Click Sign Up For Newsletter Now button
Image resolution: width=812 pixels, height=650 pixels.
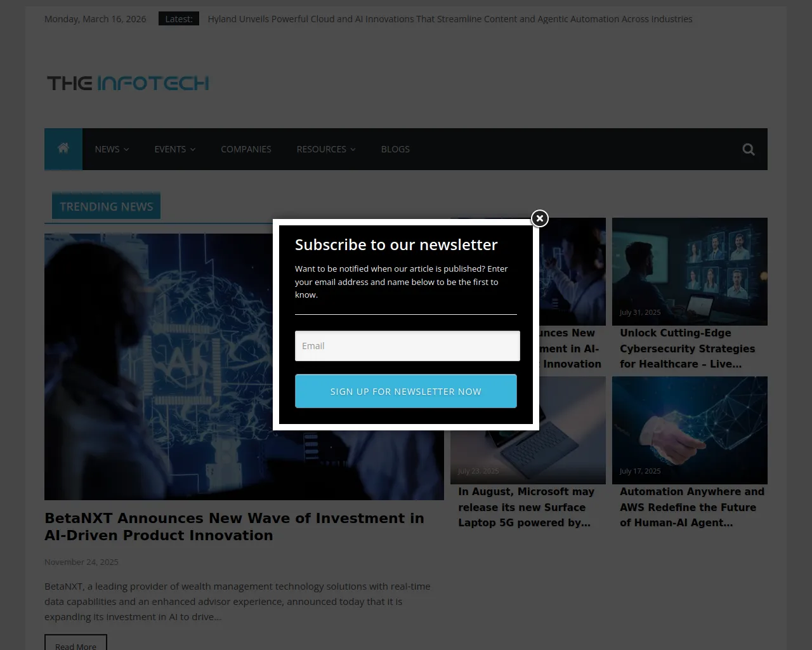pyautogui.click(x=406, y=391)
